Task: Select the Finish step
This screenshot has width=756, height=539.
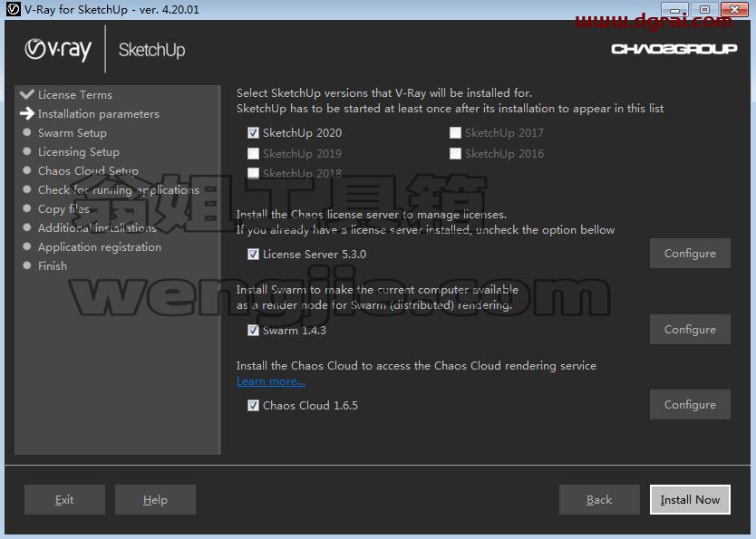Action: 53,266
